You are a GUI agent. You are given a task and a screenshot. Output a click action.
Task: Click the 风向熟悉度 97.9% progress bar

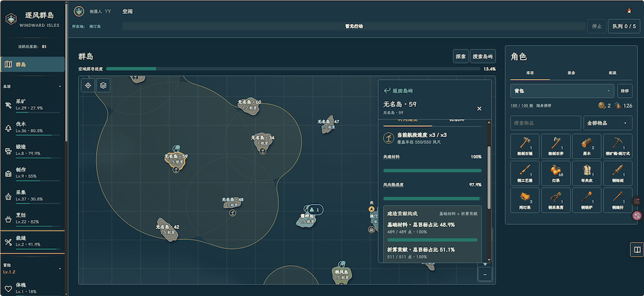point(432,199)
